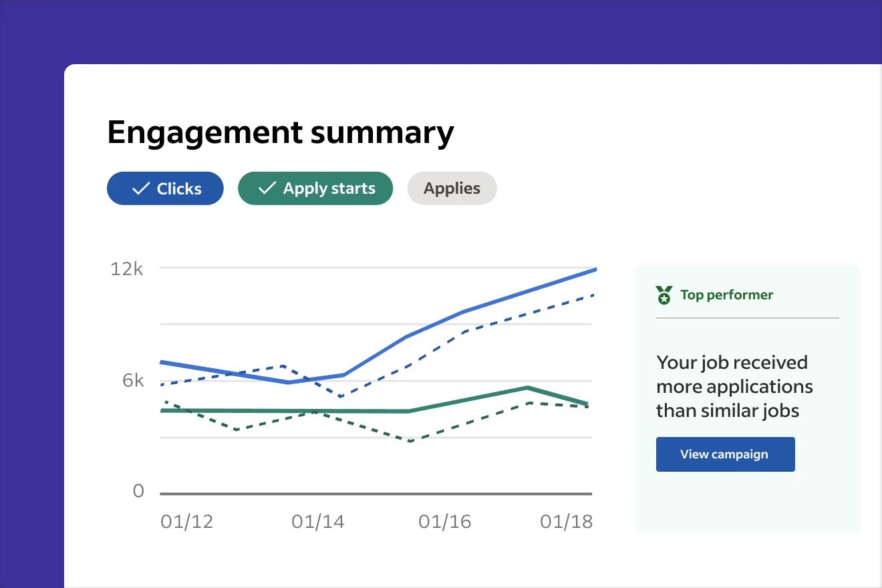Screen dimensions: 882x588
Task: Toggle the Apply starts metric filter off
Action: point(315,188)
